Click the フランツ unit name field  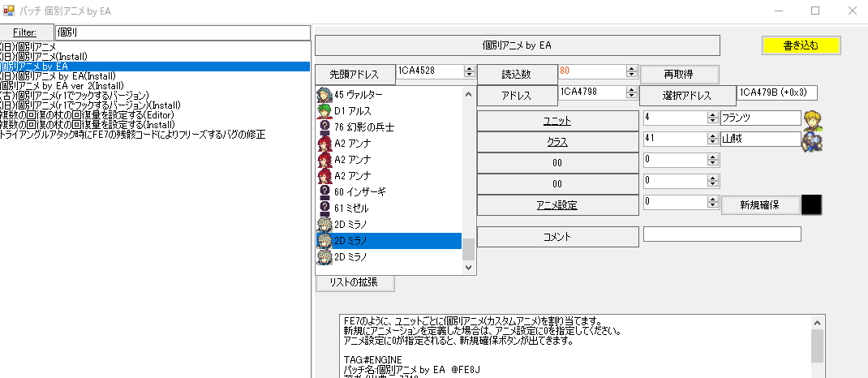(761, 118)
